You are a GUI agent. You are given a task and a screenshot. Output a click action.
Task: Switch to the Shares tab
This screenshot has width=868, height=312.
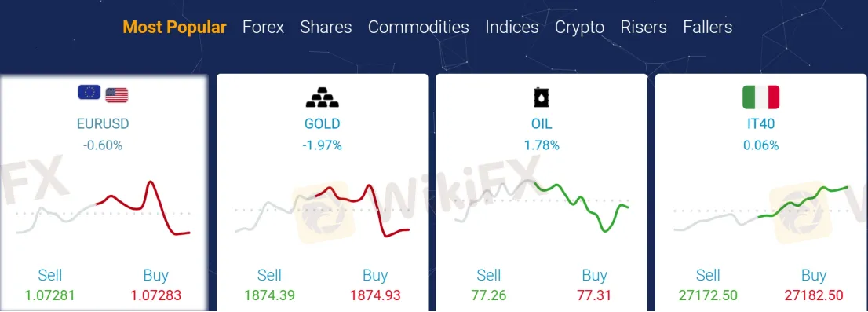[326, 28]
